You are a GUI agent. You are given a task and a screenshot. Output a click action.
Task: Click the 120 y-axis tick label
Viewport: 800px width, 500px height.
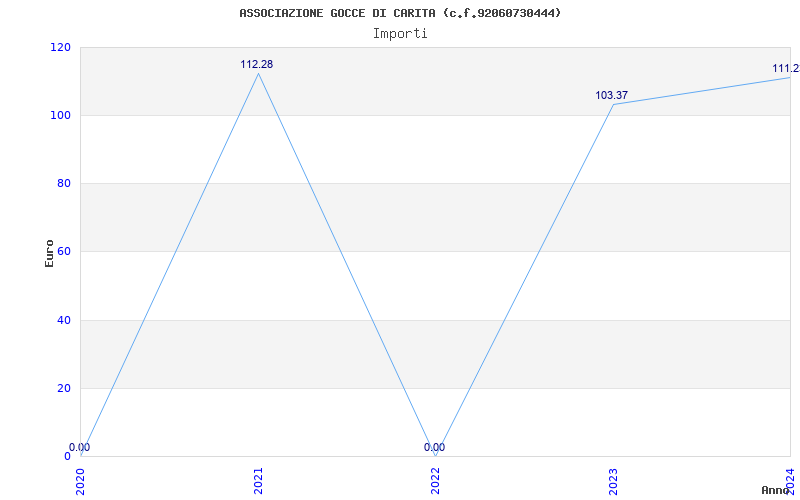[60, 47]
